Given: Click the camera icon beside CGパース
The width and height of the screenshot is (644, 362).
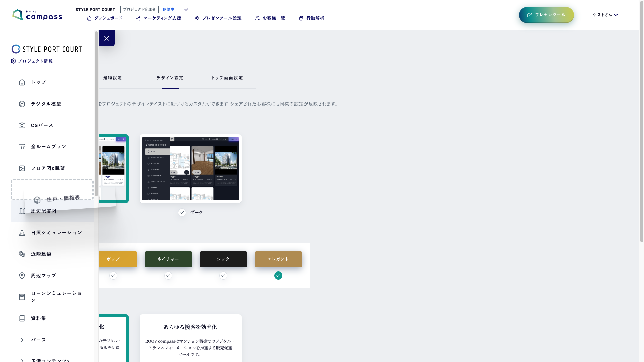Looking at the screenshot, I should point(22,125).
